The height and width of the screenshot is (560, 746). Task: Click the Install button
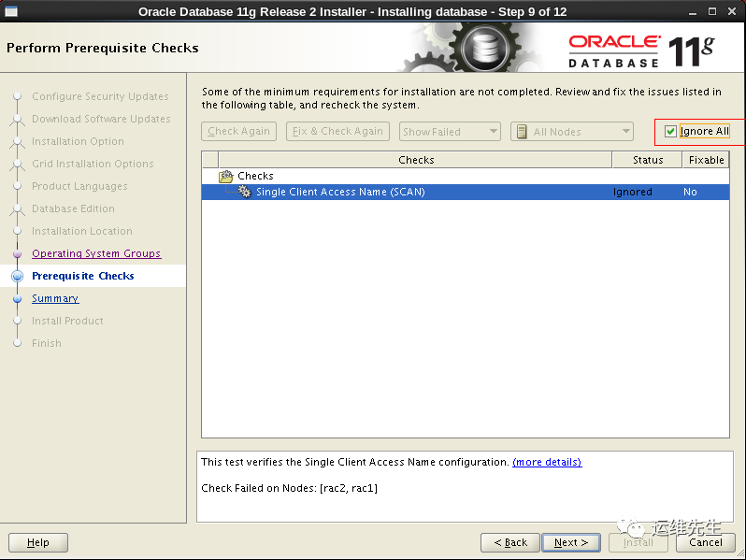click(638, 542)
